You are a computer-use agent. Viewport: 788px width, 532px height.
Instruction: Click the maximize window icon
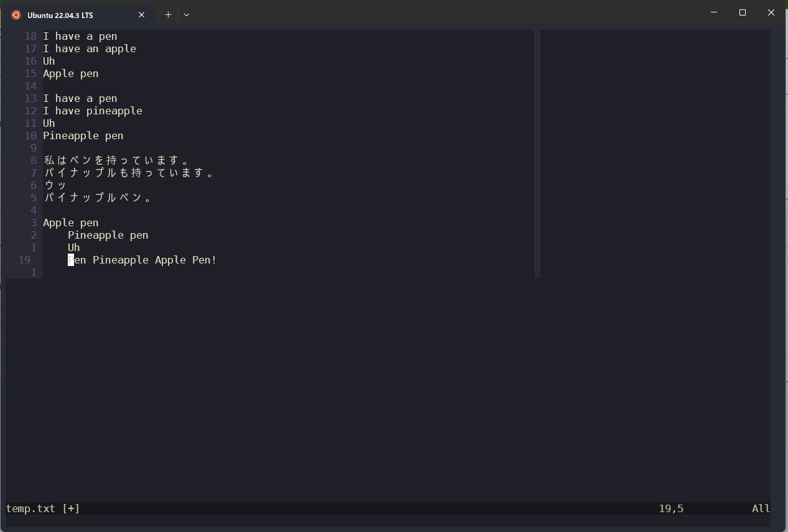[x=743, y=12]
